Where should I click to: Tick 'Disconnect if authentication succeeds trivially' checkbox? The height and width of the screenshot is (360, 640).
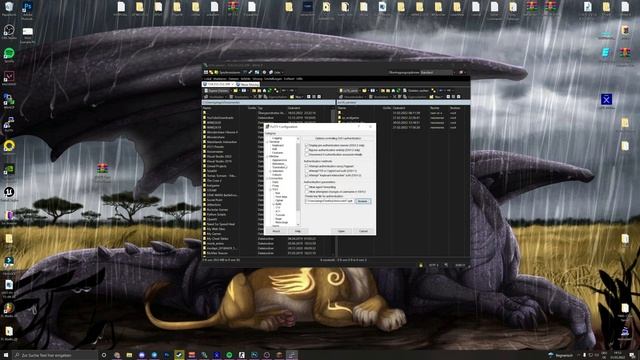307,154
